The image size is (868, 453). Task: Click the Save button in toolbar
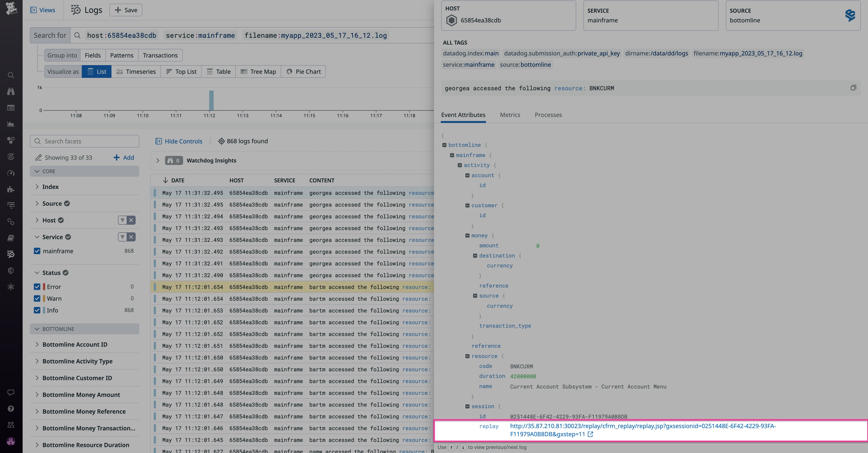pyautogui.click(x=125, y=10)
